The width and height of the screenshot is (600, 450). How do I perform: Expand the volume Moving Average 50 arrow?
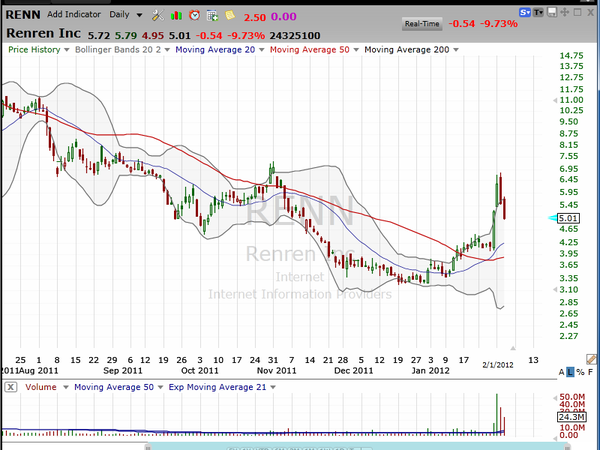[x=160, y=387]
